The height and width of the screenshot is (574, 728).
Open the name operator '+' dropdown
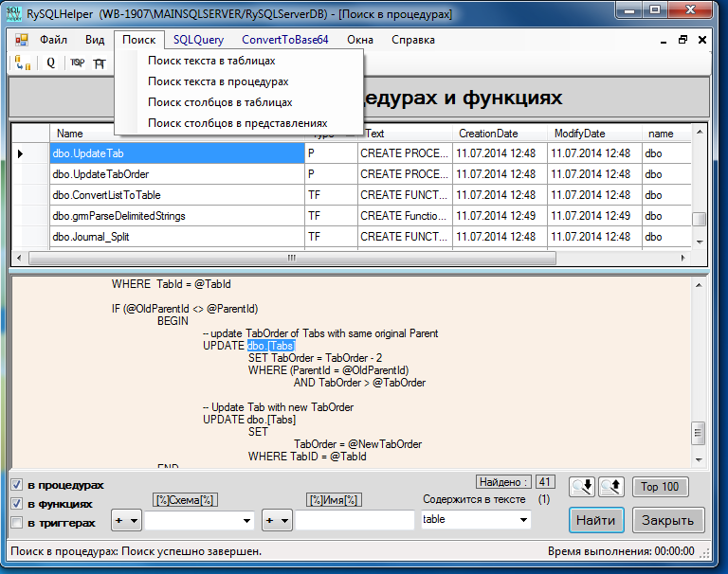(x=277, y=520)
